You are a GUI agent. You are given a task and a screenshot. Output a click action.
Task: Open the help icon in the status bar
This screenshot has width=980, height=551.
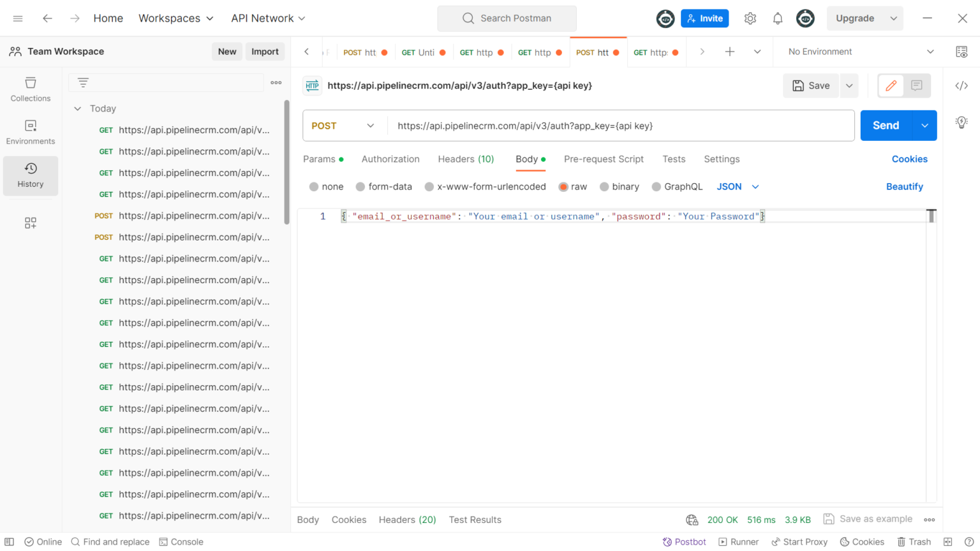coord(969,542)
